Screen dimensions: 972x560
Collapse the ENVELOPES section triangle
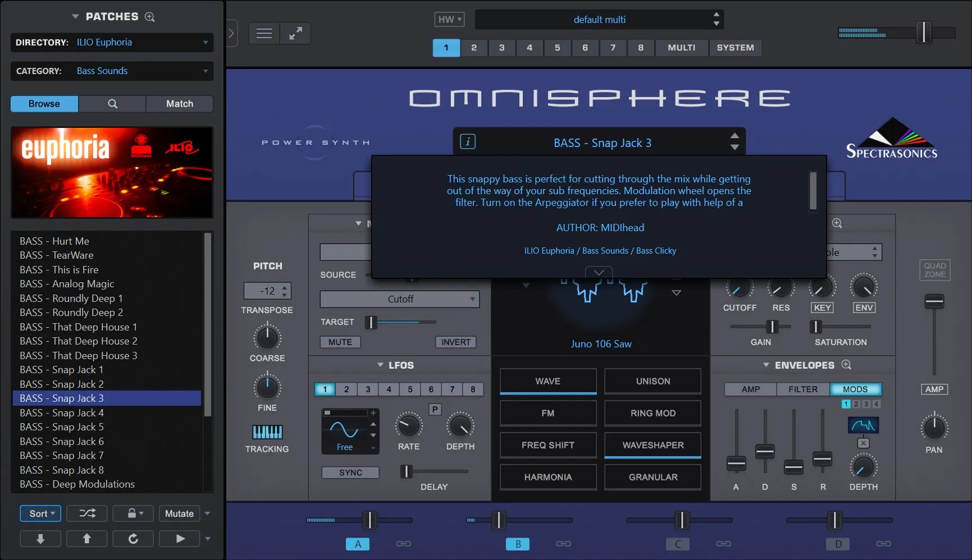tap(766, 365)
